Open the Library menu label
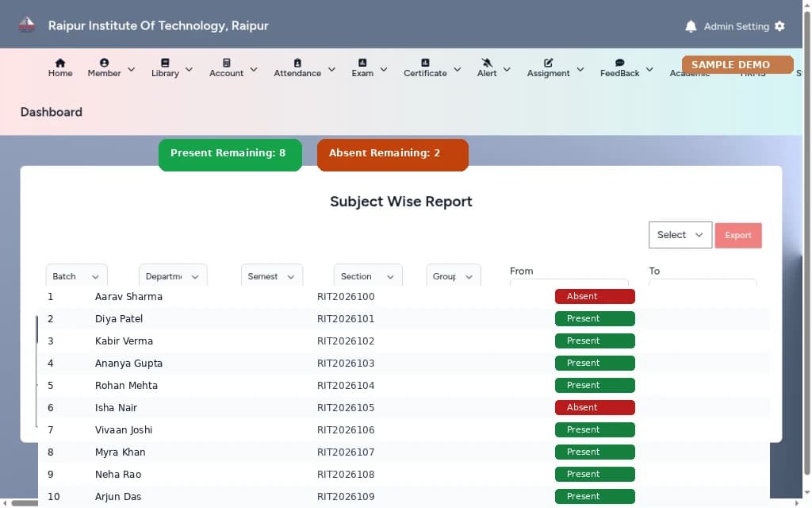 point(165,74)
